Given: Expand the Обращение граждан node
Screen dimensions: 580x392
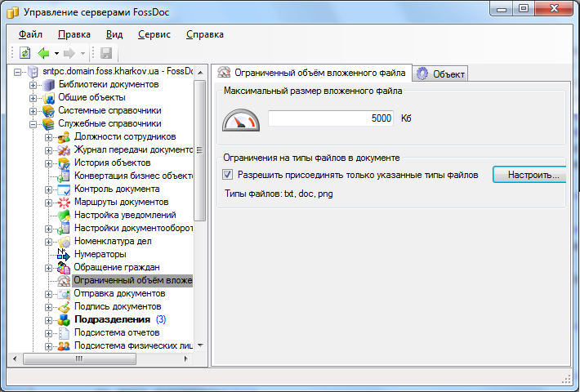Looking at the screenshot, I should 48,268.
